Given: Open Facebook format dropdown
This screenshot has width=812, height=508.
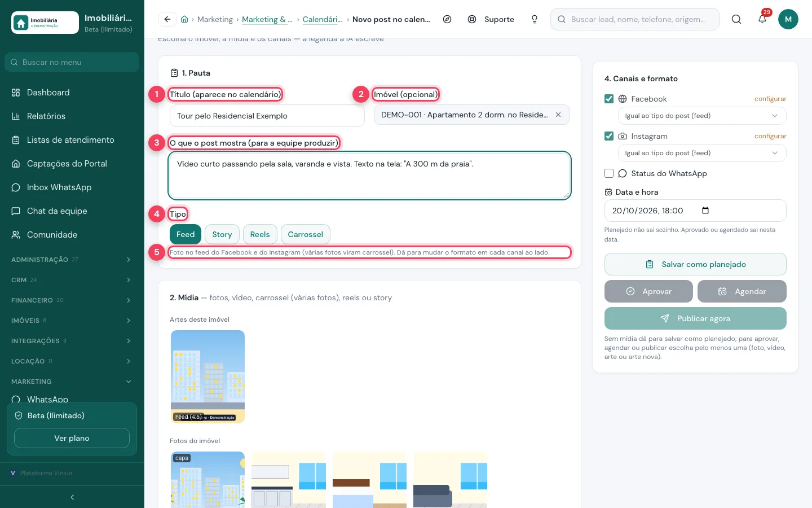Looking at the screenshot, I should point(702,116).
